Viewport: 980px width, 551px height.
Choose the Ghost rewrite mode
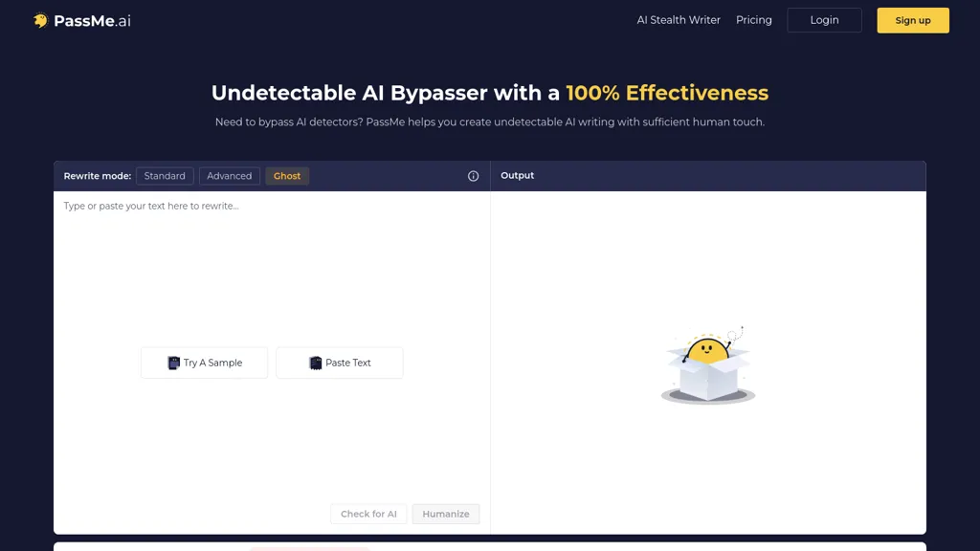[287, 176]
